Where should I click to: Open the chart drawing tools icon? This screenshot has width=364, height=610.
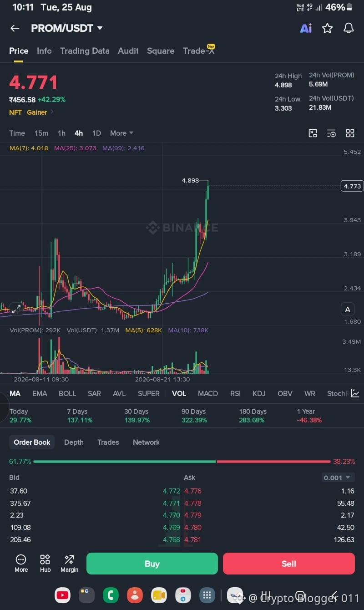click(313, 133)
